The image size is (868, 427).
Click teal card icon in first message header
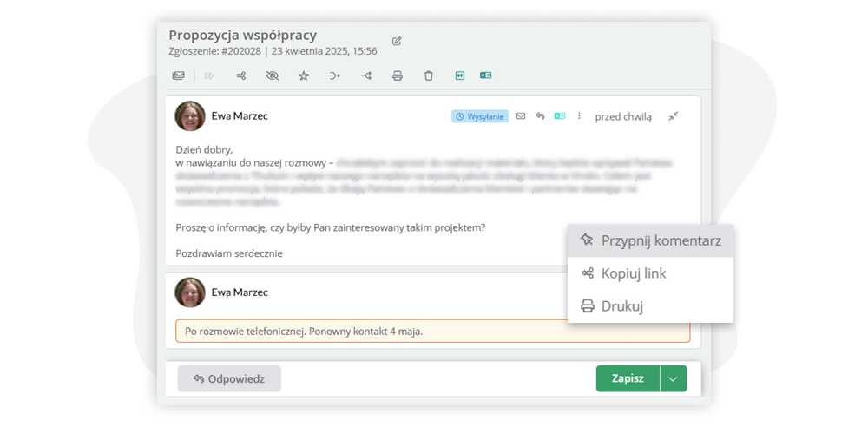tap(560, 116)
